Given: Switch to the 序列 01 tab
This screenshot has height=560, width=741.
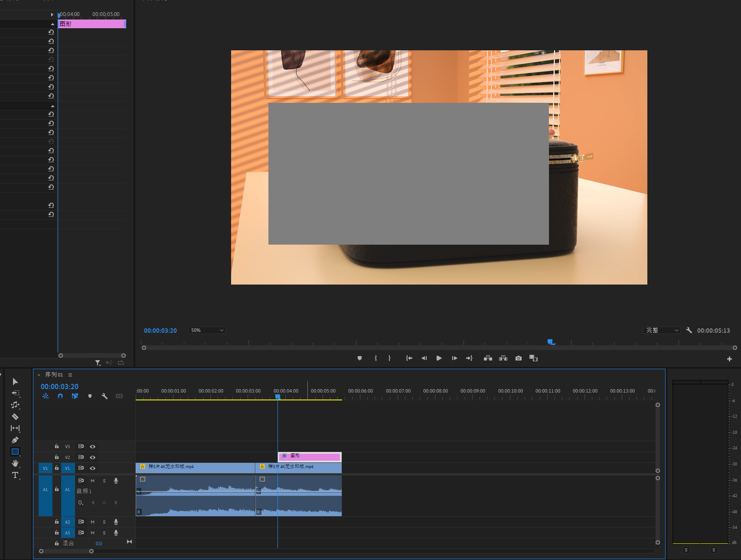Looking at the screenshot, I should (x=54, y=375).
